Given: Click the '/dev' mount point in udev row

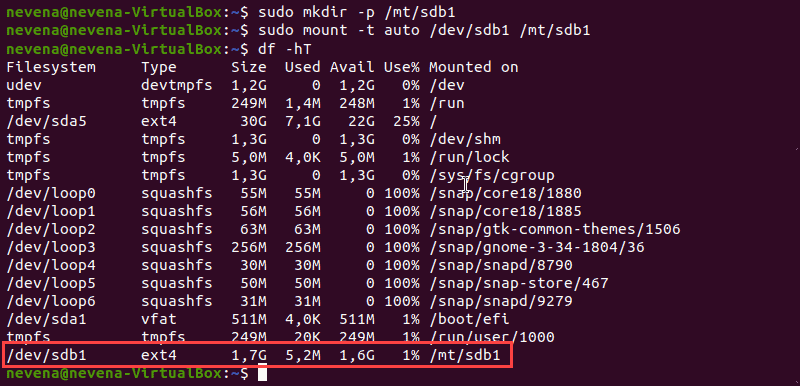Looking at the screenshot, I should (446, 85).
